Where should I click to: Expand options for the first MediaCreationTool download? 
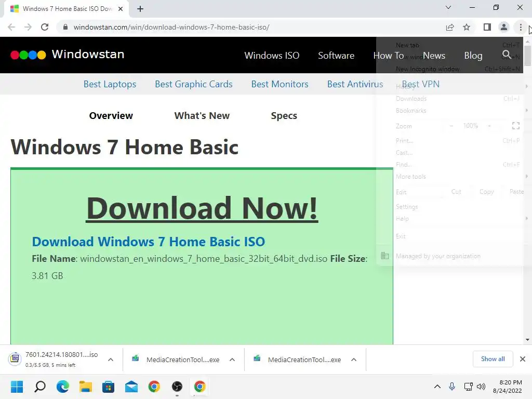(x=232, y=360)
